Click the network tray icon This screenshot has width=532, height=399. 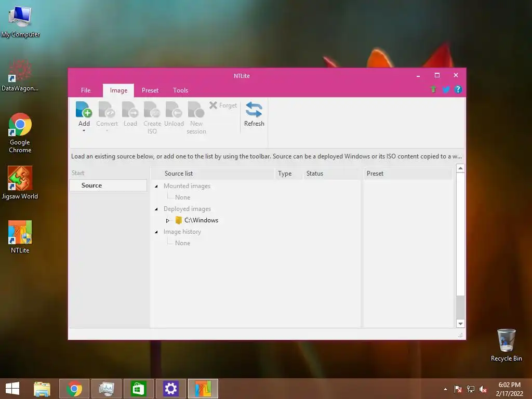471,389
